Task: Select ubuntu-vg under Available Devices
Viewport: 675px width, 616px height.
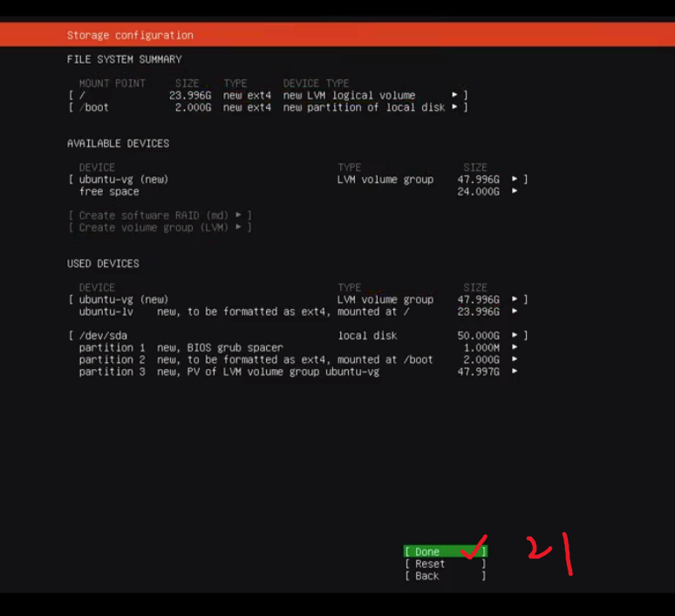Action: point(123,179)
